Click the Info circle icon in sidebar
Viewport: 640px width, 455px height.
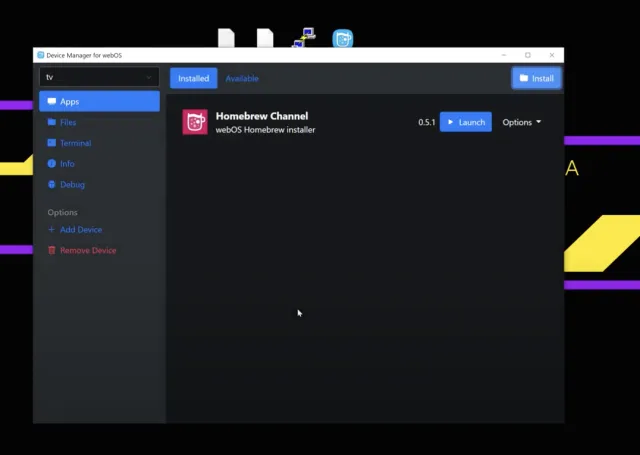point(51,164)
